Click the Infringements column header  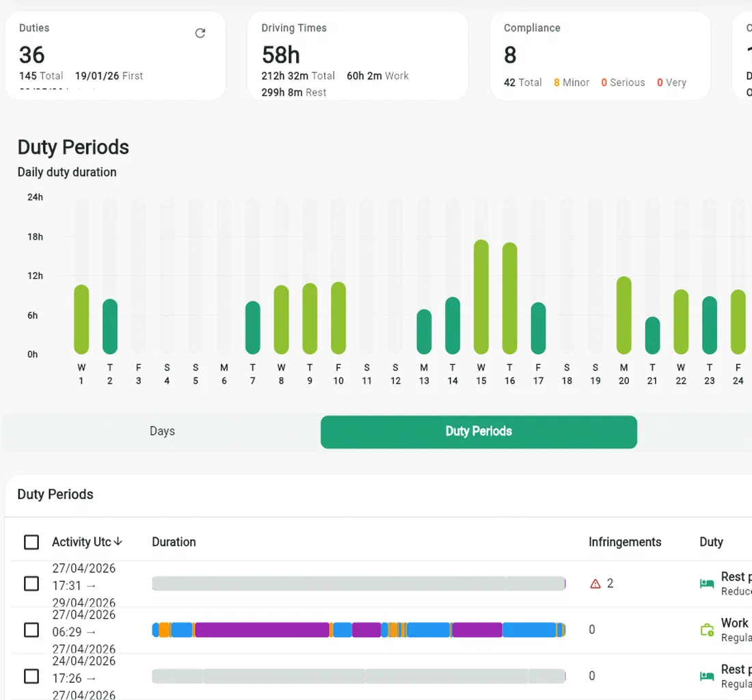[625, 542]
